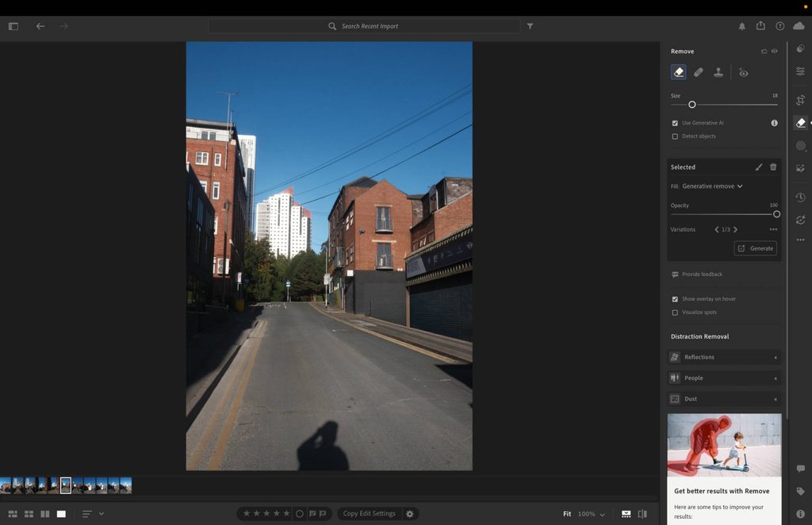Open the image-with-pencil icon in right sidebar
812x525 pixels.
pos(801,168)
